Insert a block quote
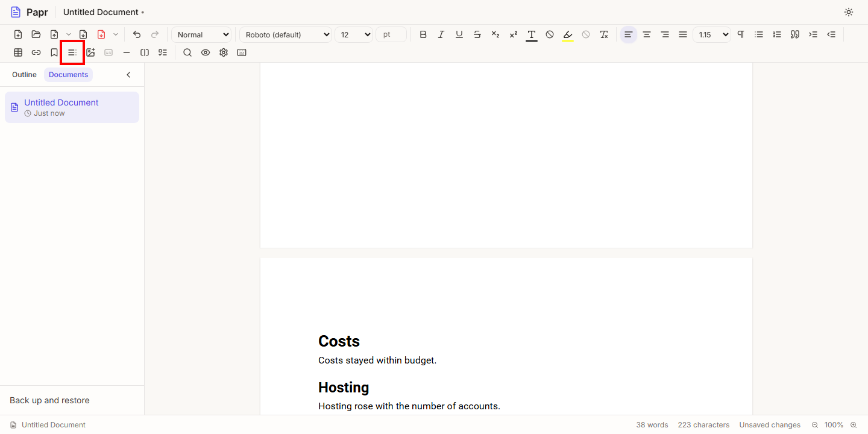 click(x=795, y=34)
